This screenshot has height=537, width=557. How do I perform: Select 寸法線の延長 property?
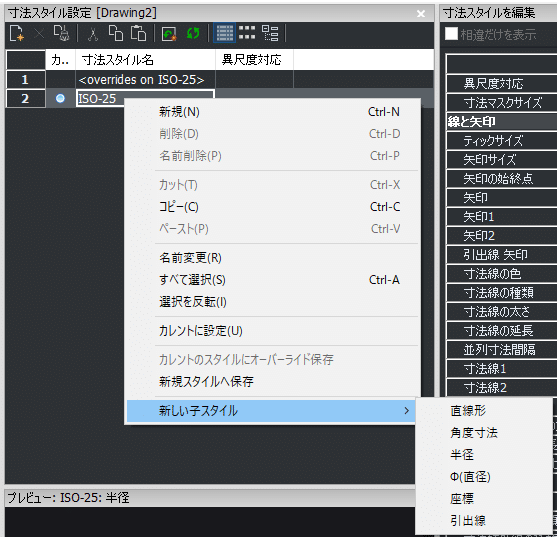502,331
